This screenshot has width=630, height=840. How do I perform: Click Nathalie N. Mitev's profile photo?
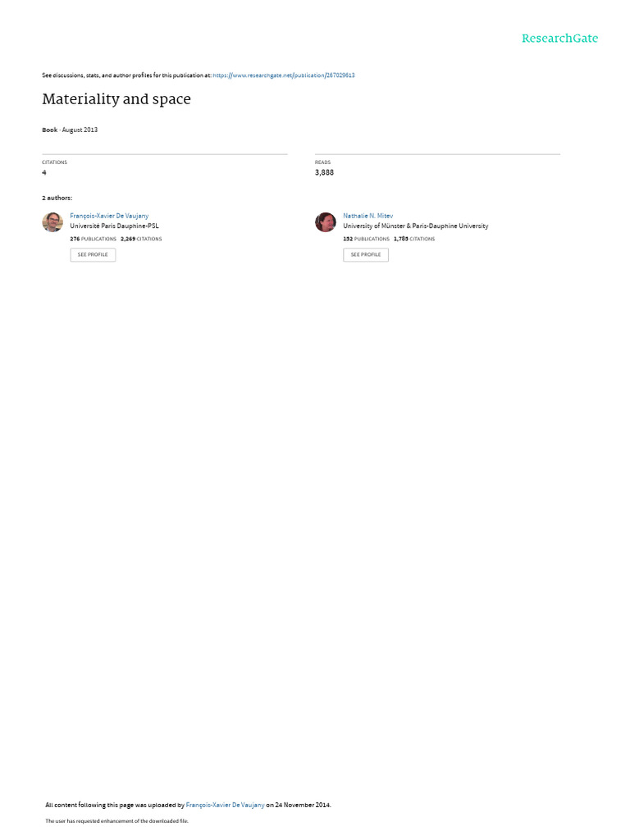tap(325, 221)
